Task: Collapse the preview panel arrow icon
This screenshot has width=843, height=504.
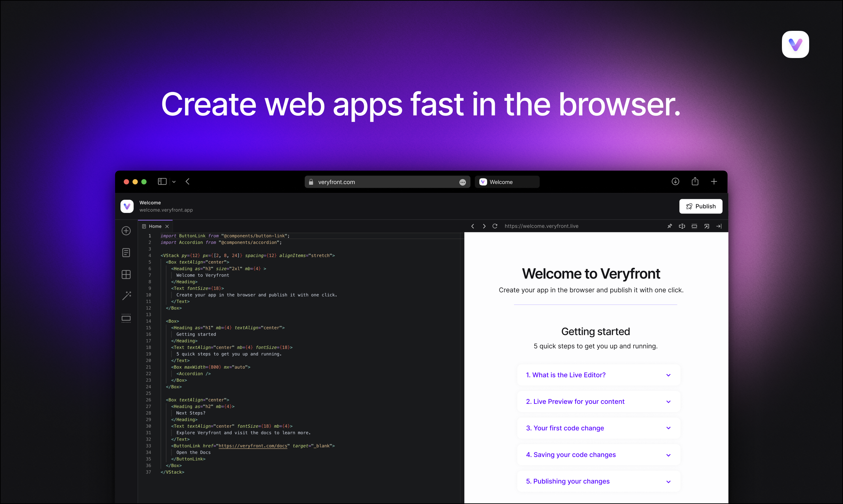Action: [719, 226]
